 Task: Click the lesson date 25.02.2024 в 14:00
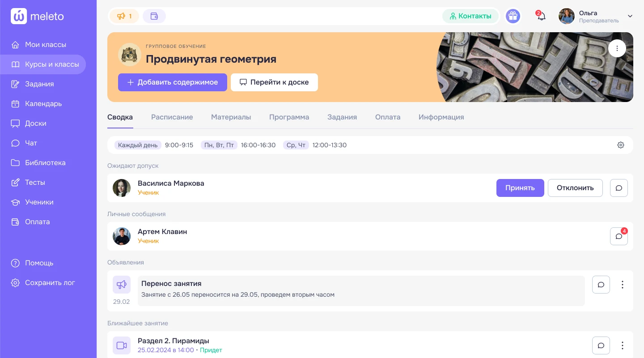[166, 350]
